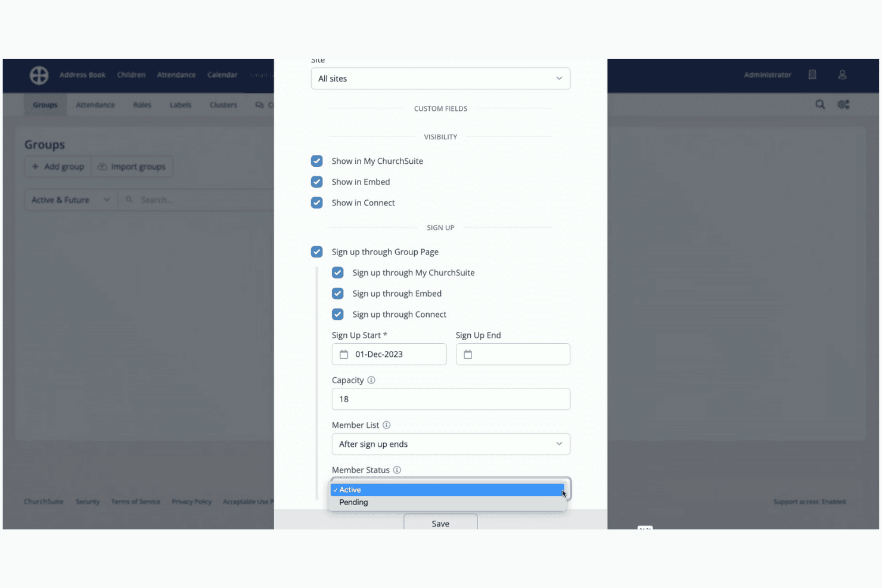This screenshot has width=882, height=588.
Task: Open Address Book module
Action: click(82, 75)
